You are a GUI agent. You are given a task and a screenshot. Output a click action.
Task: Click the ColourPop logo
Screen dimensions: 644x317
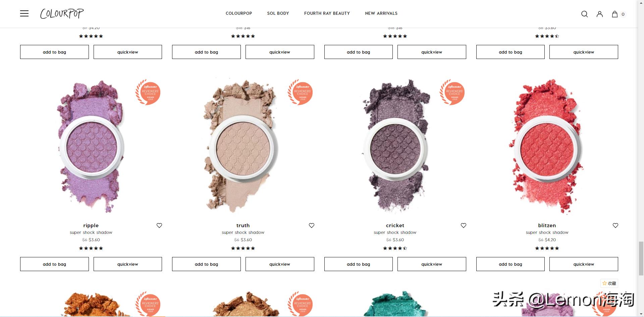click(x=62, y=13)
